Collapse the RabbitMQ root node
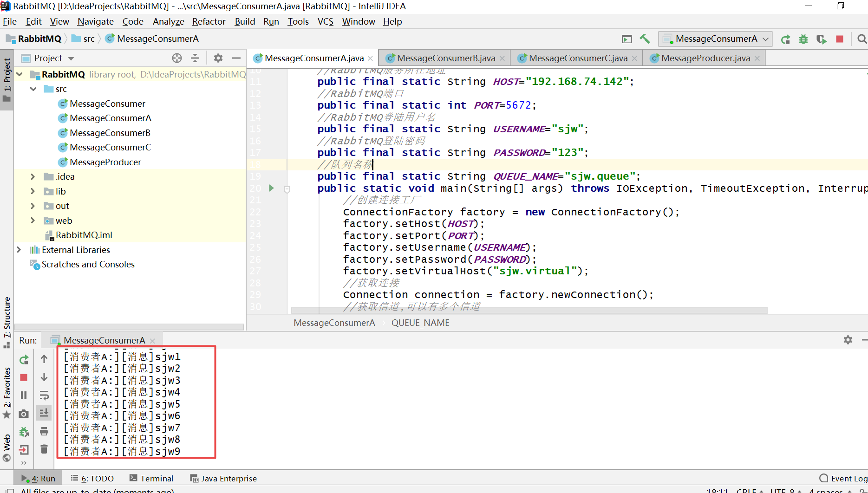This screenshot has height=493, width=868. coord(20,74)
